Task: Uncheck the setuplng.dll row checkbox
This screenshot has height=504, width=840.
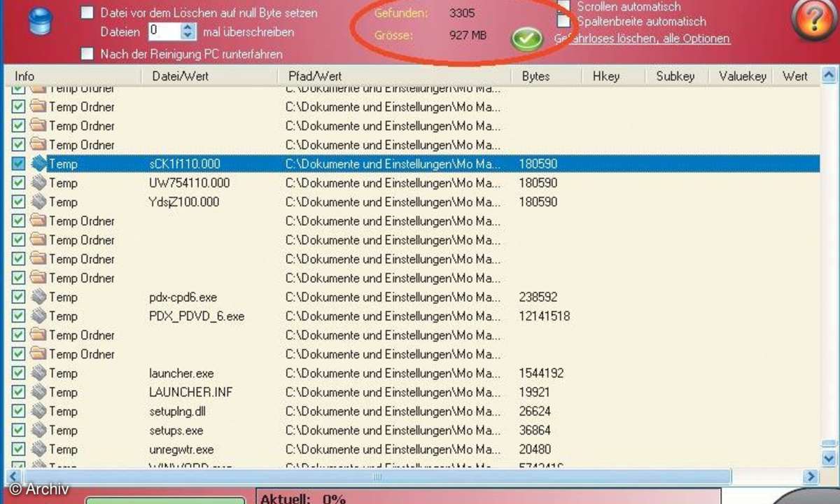Action: pyautogui.click(x=18, y=411)
